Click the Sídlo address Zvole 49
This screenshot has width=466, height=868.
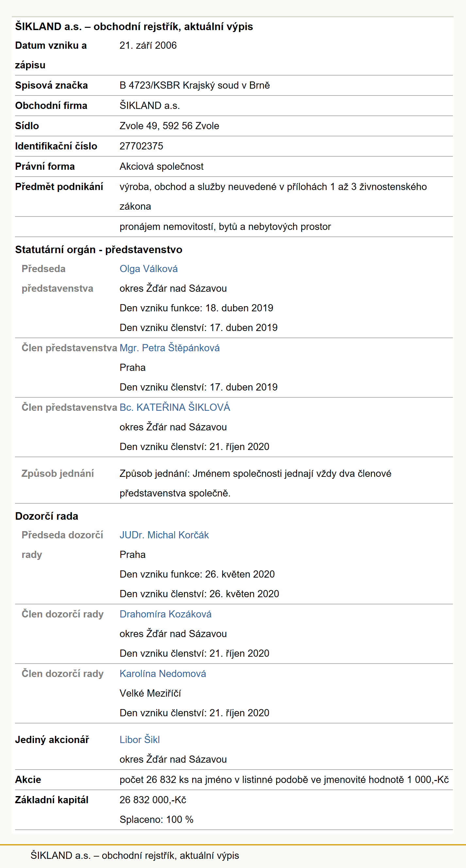(x=169, y=126)
